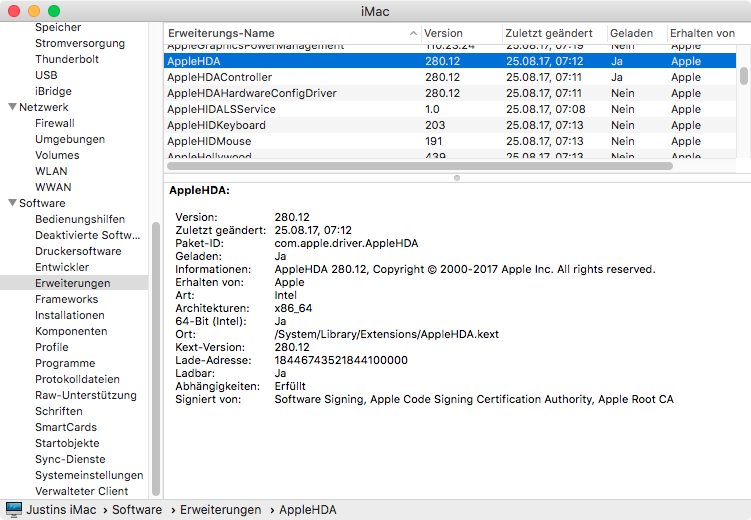This screenshot has height=520, width=751.
Task: Sort by Zuletzt geändert column header
Action: [548, 33]
